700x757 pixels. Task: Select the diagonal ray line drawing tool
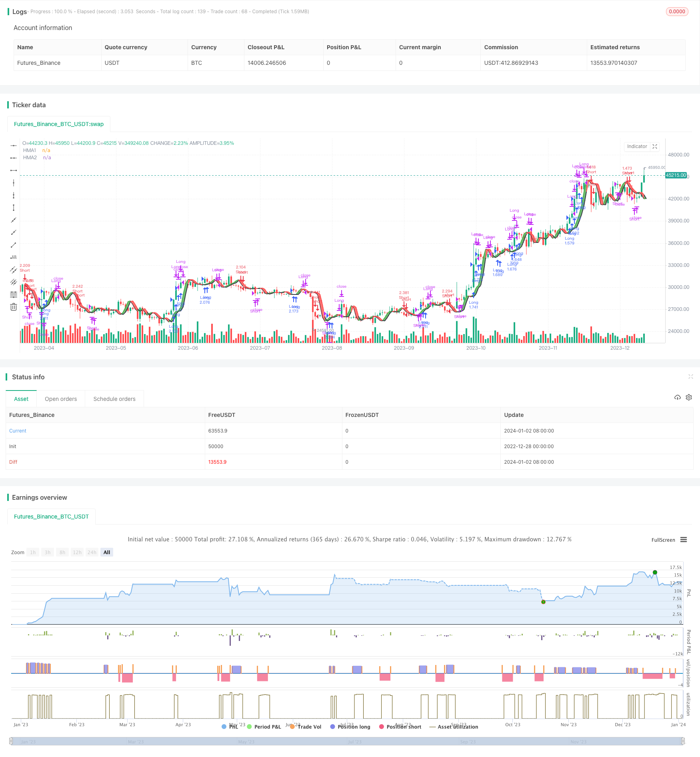[14, 232]
